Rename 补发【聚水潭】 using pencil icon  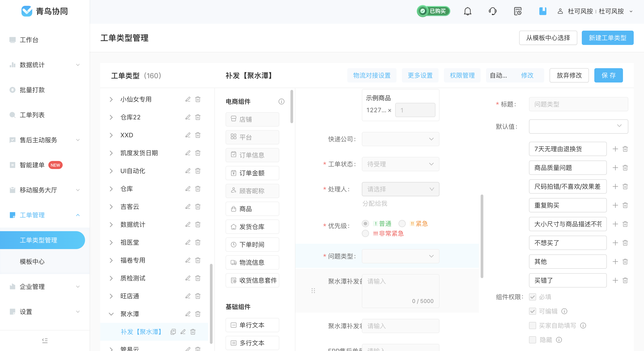coord(183,332)
